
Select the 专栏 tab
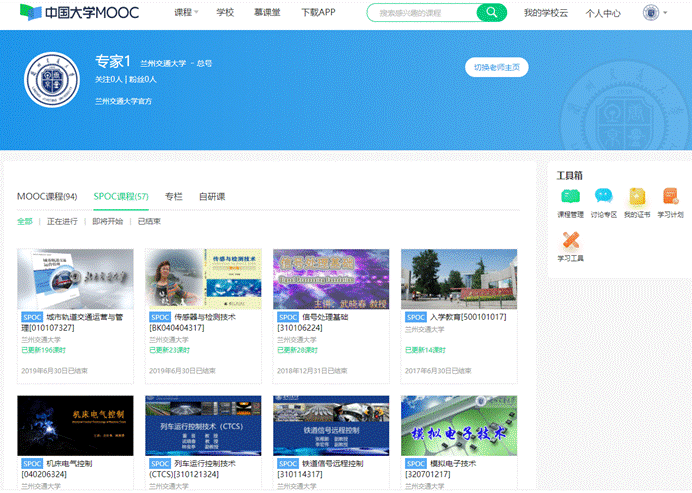point(173,196)
